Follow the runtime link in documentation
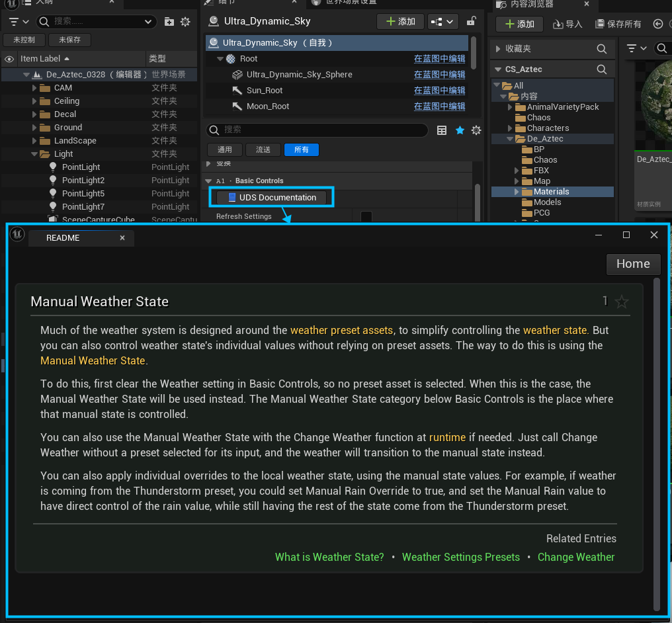Viewport: 672px width, 623px height. point(447,437)
